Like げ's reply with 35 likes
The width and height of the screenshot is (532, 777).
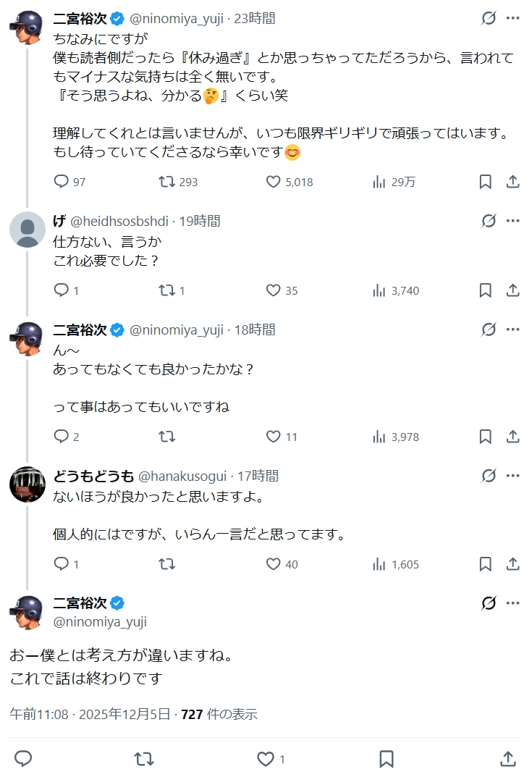(273, 290)
